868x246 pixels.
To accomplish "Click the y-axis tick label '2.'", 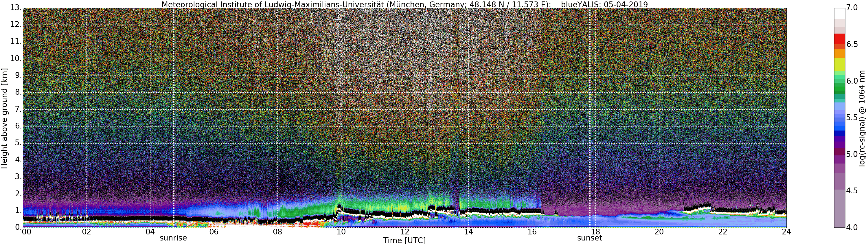I will (x=18, y=193).
